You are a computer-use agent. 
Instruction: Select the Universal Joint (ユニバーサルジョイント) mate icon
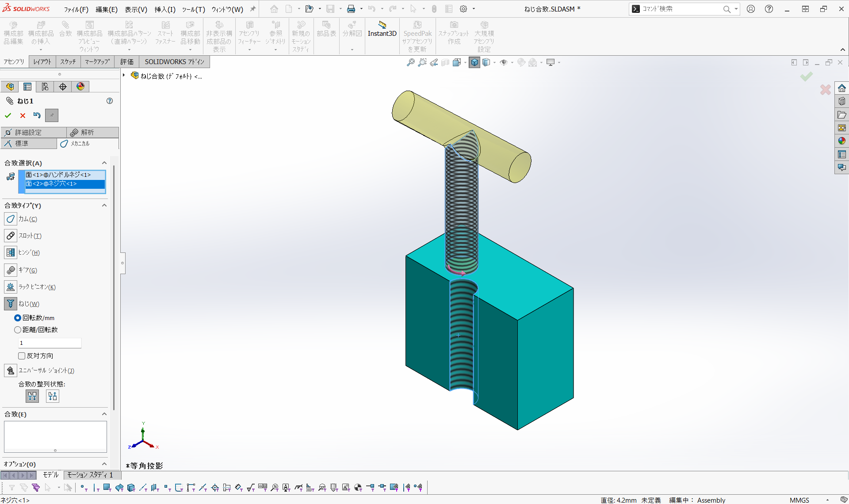point(11,370)
